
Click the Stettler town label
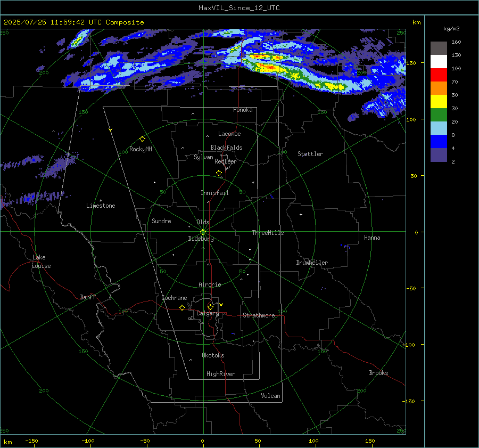310,154
